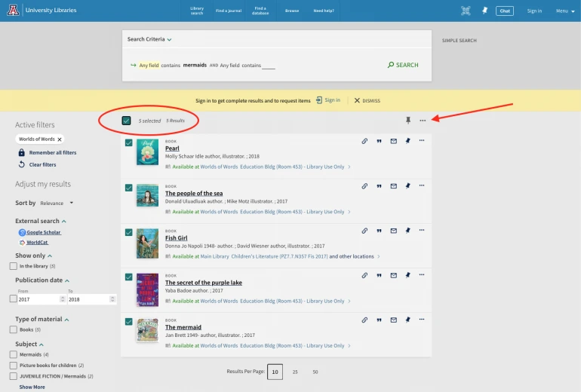Click the QR code icon in header
The image size is (581, 392).
pos(466,11)
